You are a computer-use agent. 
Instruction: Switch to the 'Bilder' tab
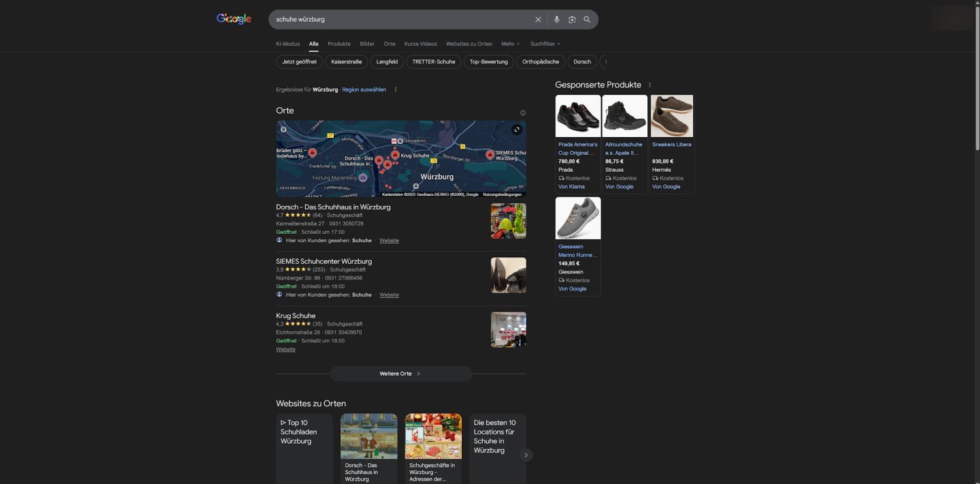click(x=367, y=44)
